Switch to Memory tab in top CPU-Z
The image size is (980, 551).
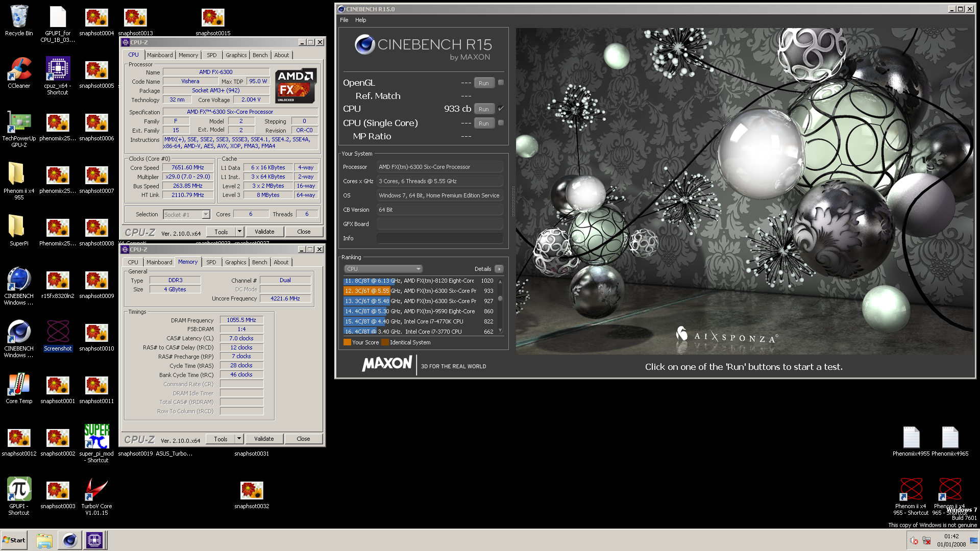click(x=188, y=55)
